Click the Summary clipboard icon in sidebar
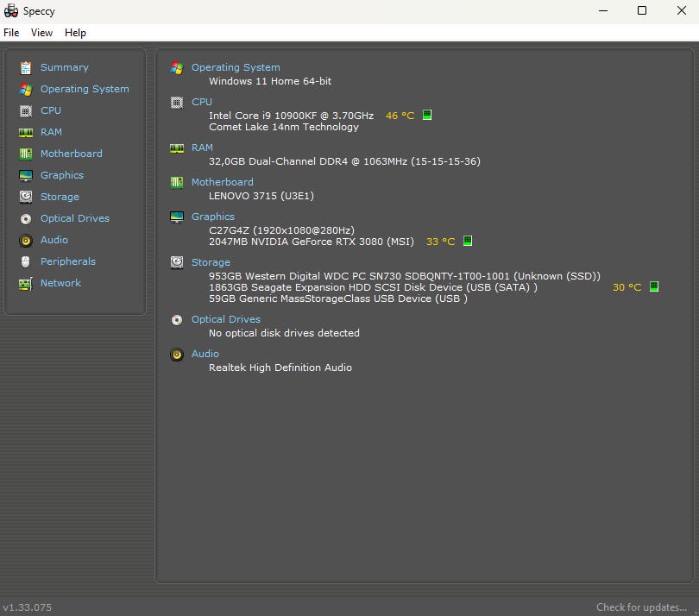The image size is (699, 616). coord(26,68)
